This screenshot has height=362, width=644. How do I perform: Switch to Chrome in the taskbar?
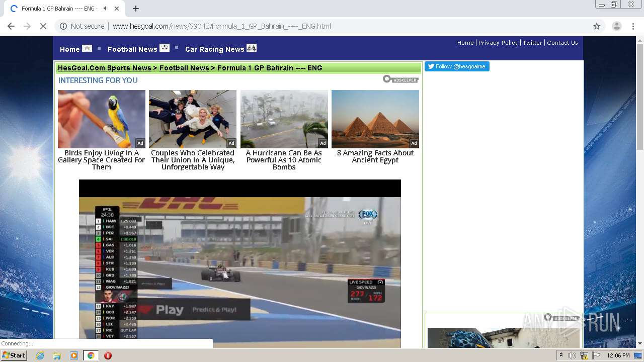pyautogui.click(x=91, y=355)
